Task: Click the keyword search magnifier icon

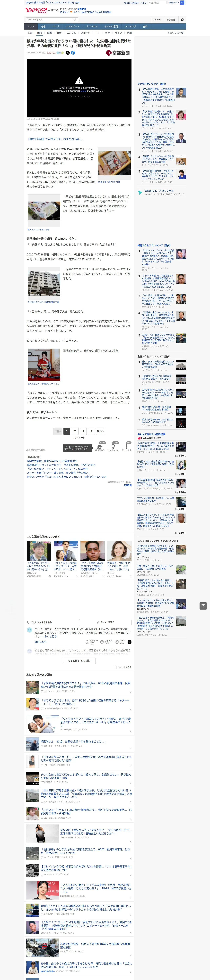Action: [75, 19]
